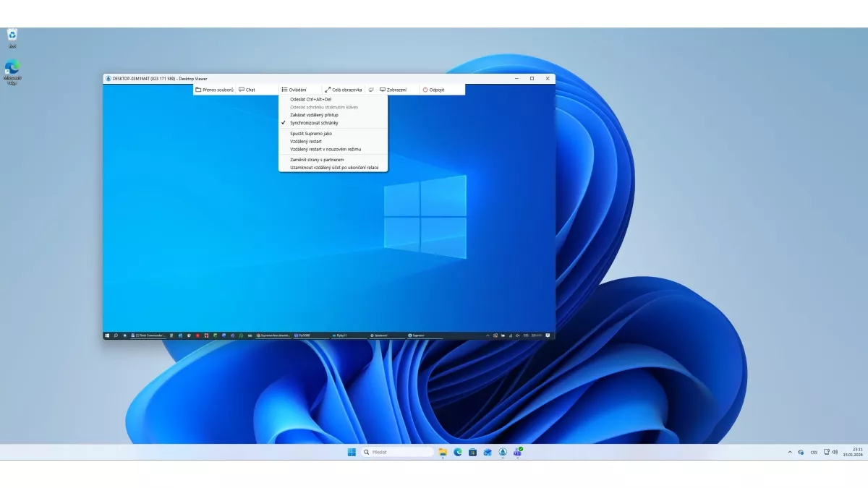Click Zaměnit strany s partnerem

(317, 159)
